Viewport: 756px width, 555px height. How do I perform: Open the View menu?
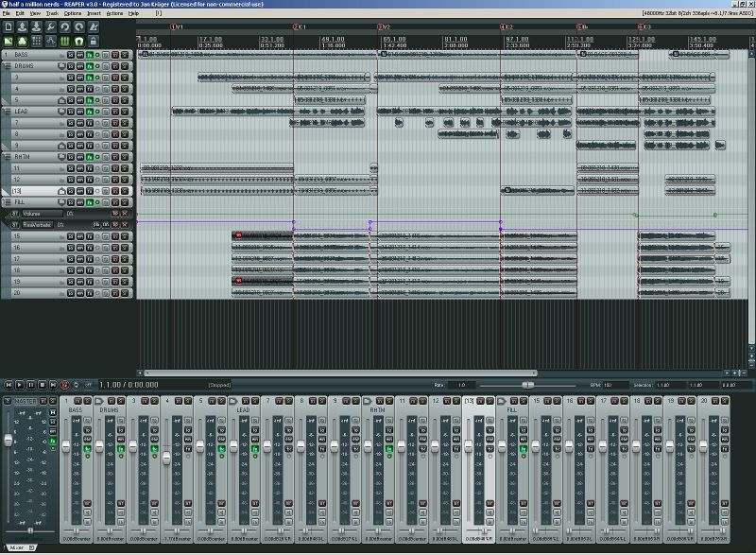pos(35,13)
